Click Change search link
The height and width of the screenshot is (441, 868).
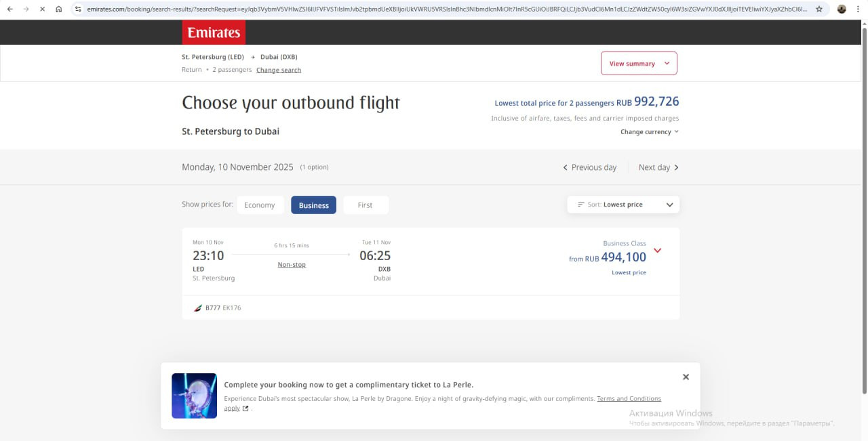pos(279,70)
